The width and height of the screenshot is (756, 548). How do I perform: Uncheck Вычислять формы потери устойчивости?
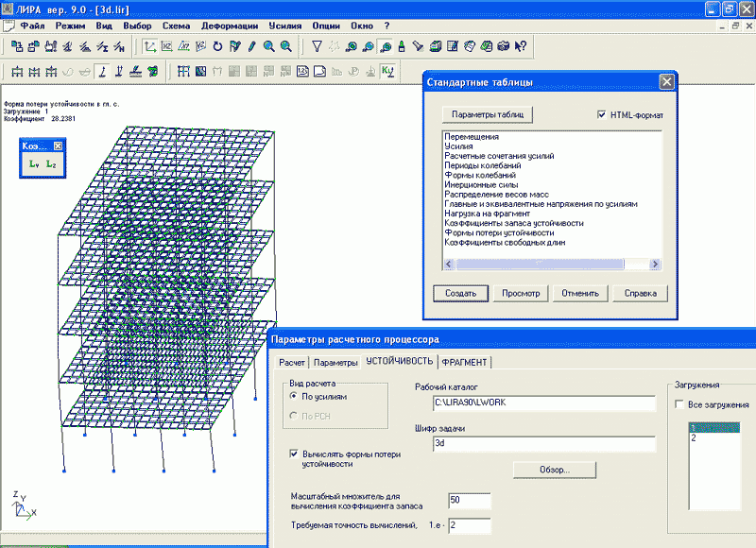[x=294, y=454]
